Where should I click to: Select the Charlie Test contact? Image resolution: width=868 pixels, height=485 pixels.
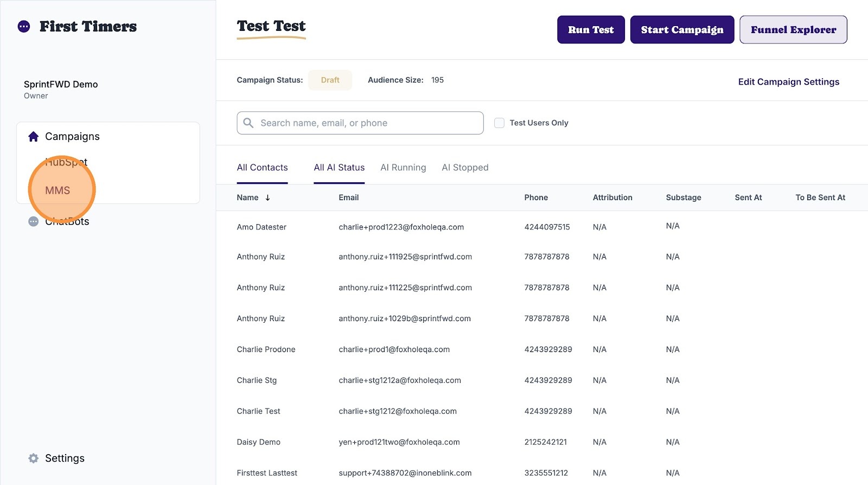(x=258, y=412)
